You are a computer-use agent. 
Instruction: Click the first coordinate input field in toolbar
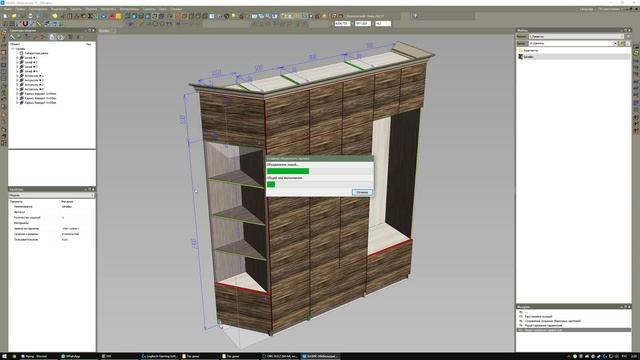342,24
